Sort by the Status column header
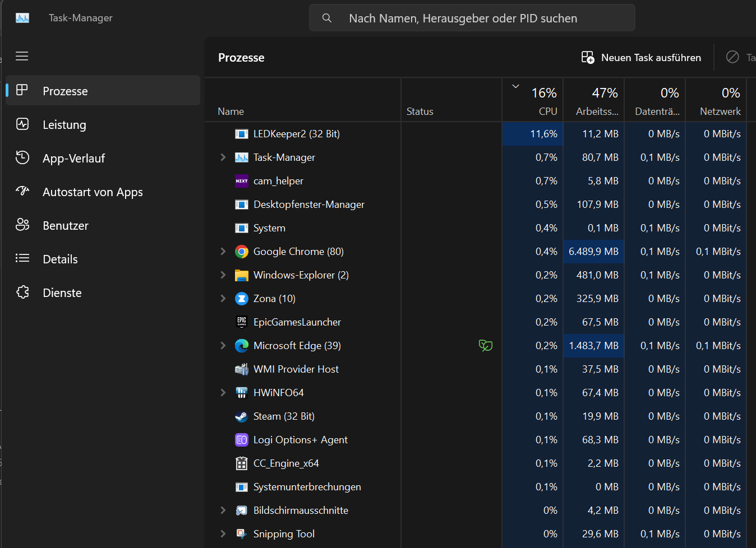The image size is (756, 548). pyautogui.click(x=451, y=100)
